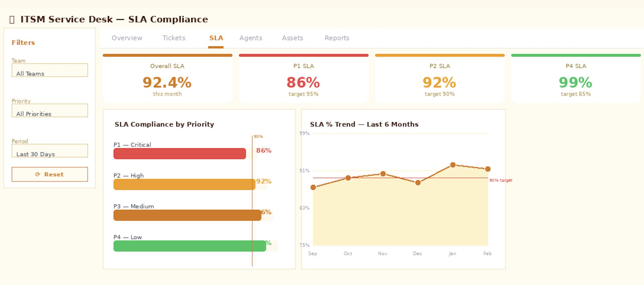Select the orange P2 — High bar
Image resolution: width=644 pixels, height=285 pixels.
tap(184, 185)
